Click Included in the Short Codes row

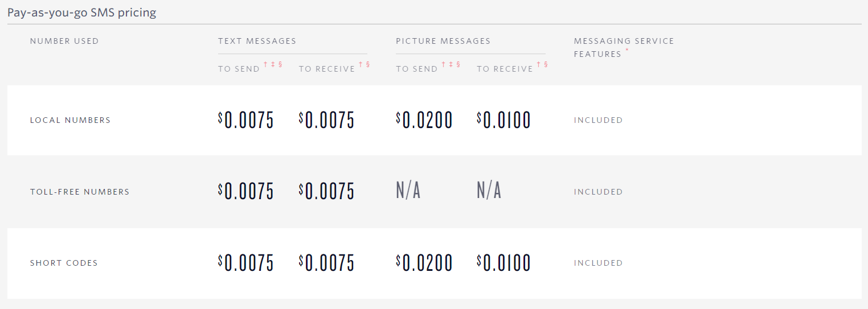(x=598, y=263)
